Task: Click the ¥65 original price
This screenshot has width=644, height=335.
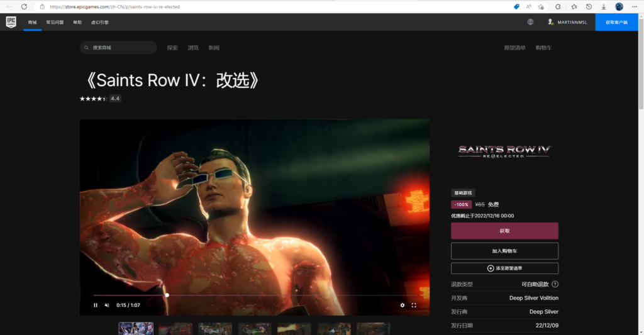Action: pos(480,204)
